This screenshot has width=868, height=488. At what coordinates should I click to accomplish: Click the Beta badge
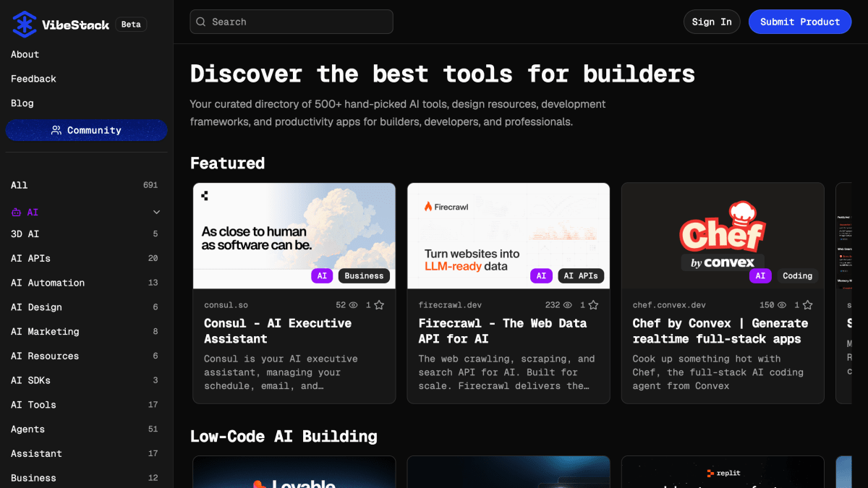tap(131, 25)
